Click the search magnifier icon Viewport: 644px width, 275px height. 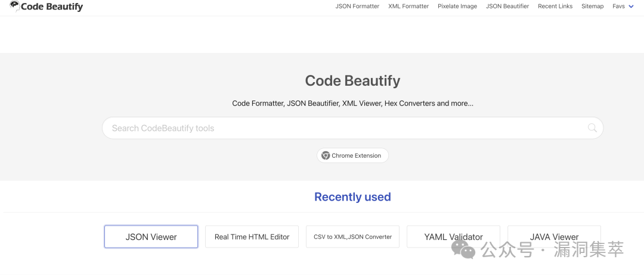tap(592, 128)
